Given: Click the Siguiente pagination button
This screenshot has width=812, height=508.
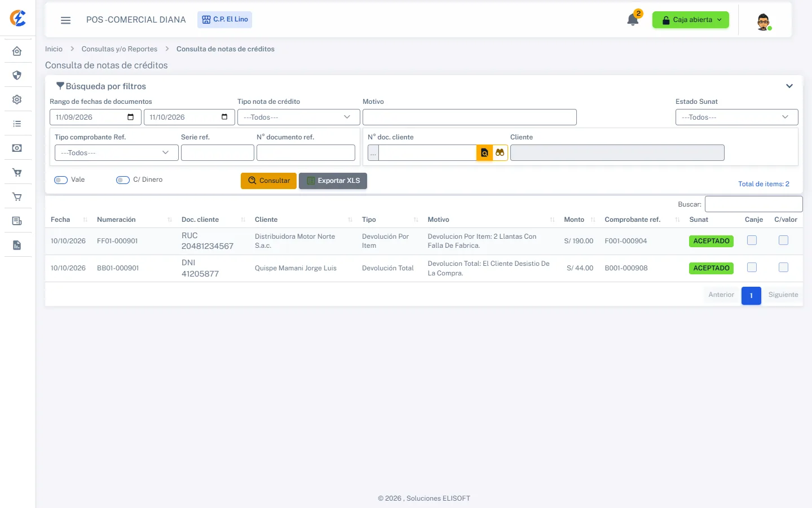Looking at the screenshot, I should [783, 295].
